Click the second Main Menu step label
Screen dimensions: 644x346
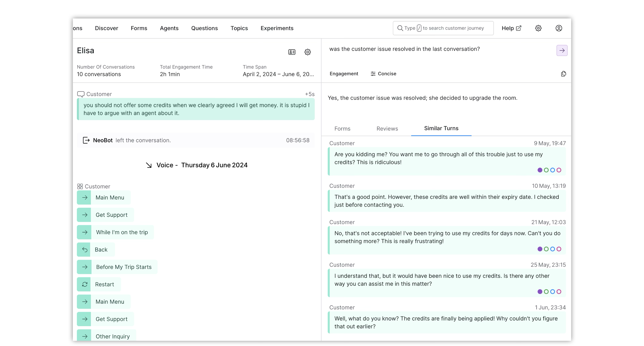(x=110, y=302)
